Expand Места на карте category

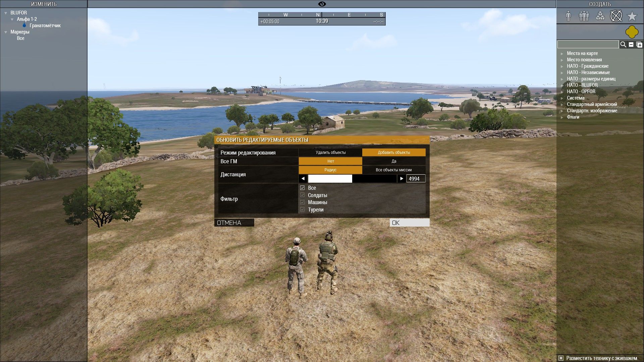point(562,54)
